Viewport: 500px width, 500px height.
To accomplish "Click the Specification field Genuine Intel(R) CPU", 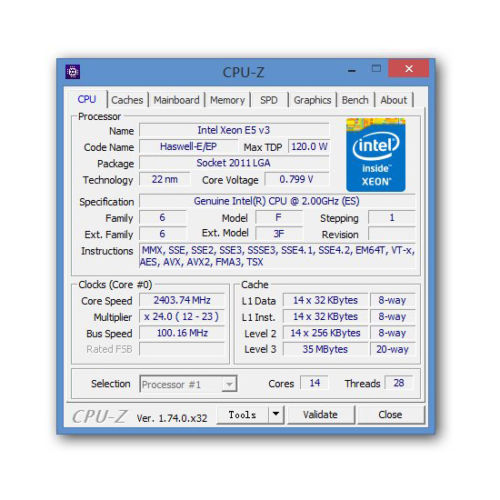I will (277, 201).
